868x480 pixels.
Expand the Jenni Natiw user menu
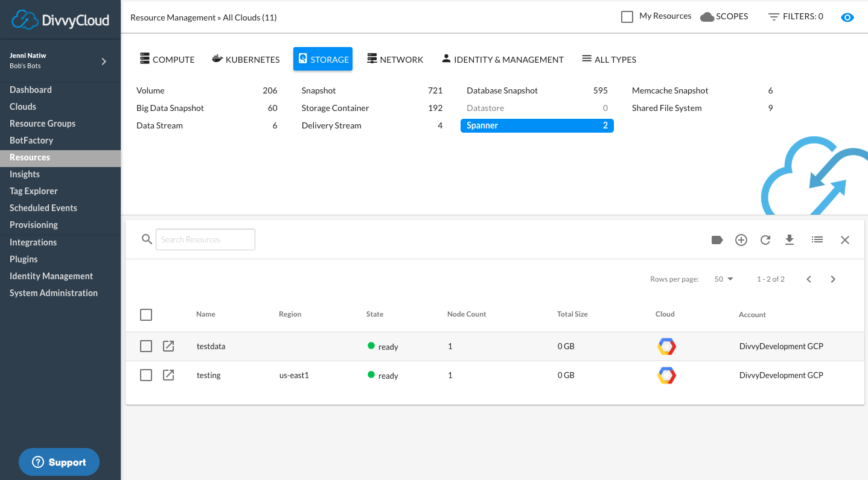point(104,61)
